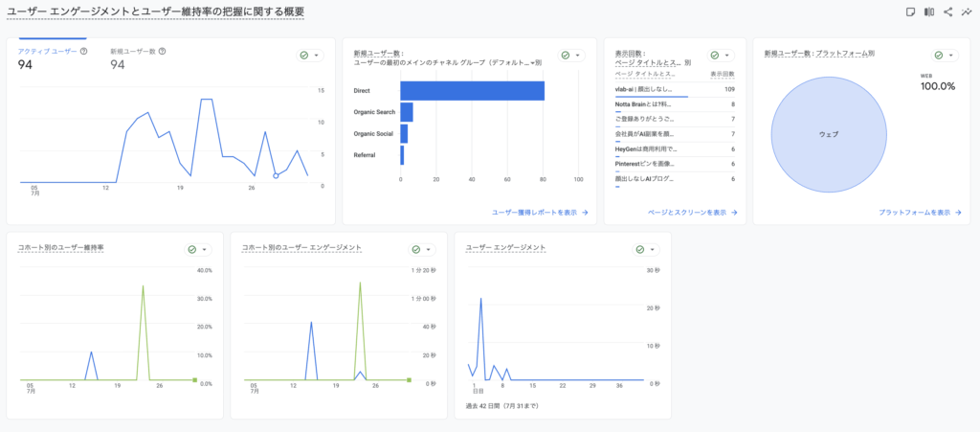Viewport: 980px width, 432px height.
Task: Open status dropdown on コホート別のユーザー エンゲージメント card
Action: (422, 249)
